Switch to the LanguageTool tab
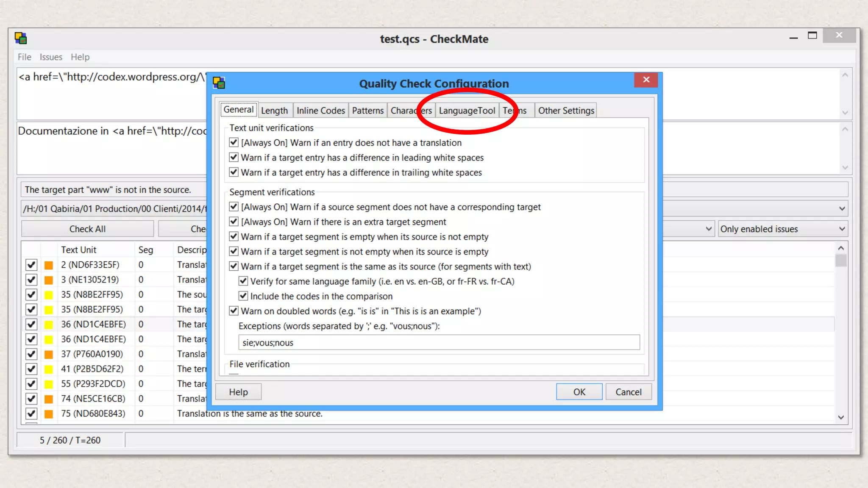Viewport: 868px width, 488px height. (467, 111)
